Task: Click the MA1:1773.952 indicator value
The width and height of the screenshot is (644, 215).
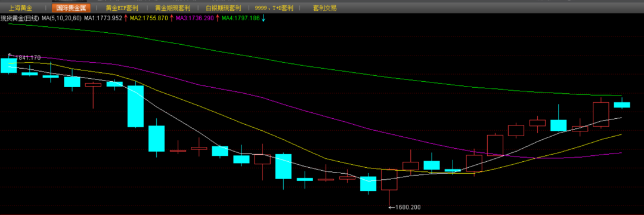Action: 103,18
